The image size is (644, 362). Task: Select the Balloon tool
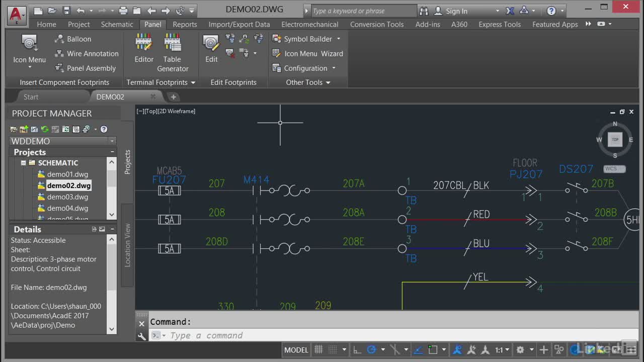(73, 39)
